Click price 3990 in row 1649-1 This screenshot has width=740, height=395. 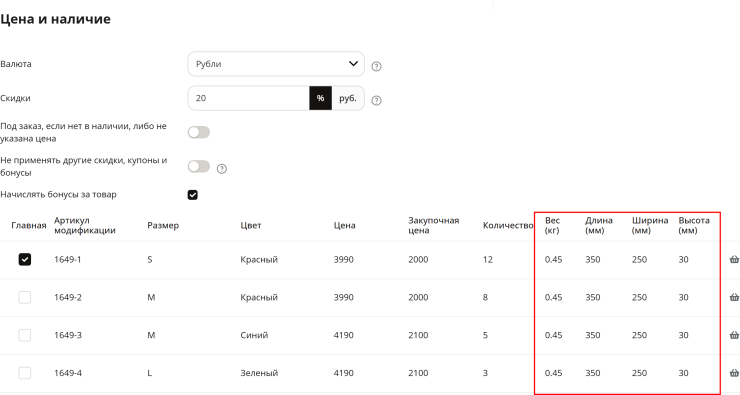pos(344,260)
